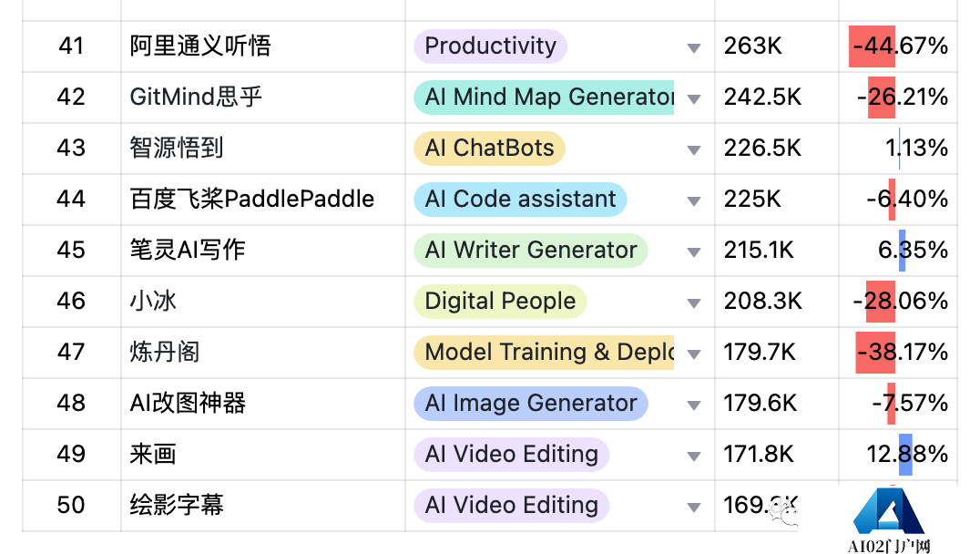This screenshot has width=980, height=554.
Task: Click dropdown arrow for Model Training tag
Action: coord(694,354)
